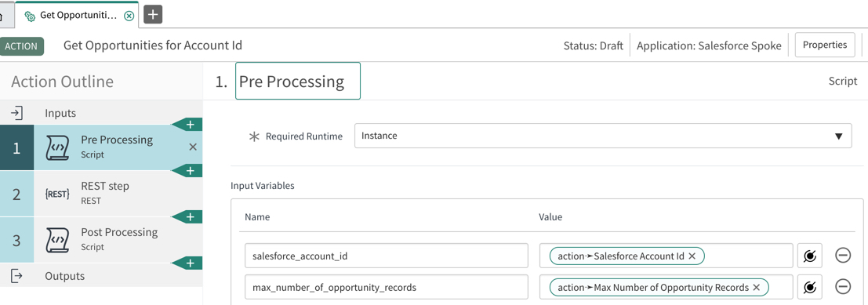The image size is (868, 305).
Task: Add a step between Pre Processing and REST step
Action: [x=190, y=170]
